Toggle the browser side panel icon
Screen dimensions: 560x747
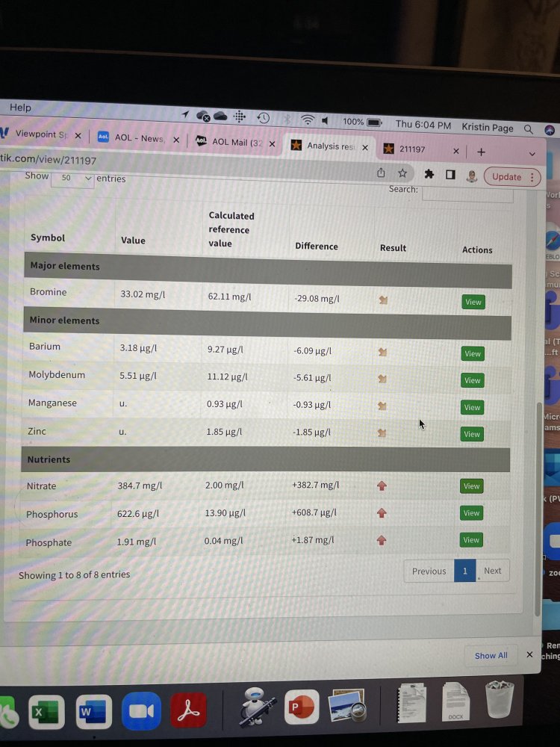coord(450,175)
